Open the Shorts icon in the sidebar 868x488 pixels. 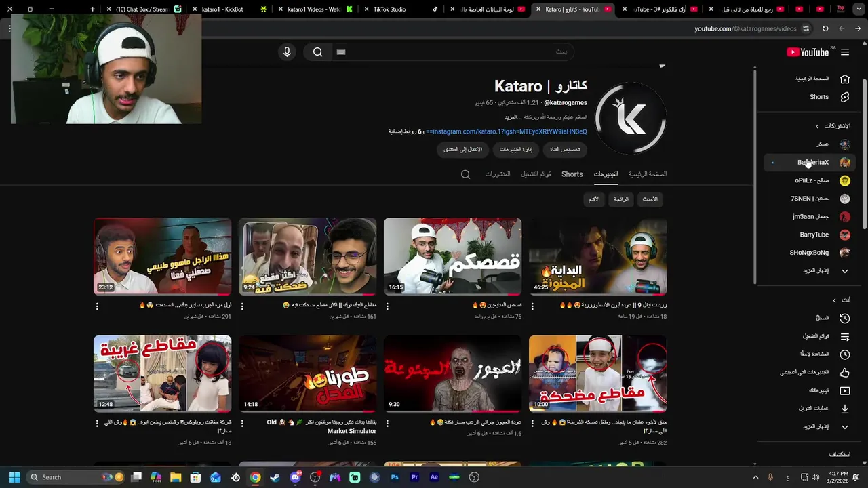(845, 97)
